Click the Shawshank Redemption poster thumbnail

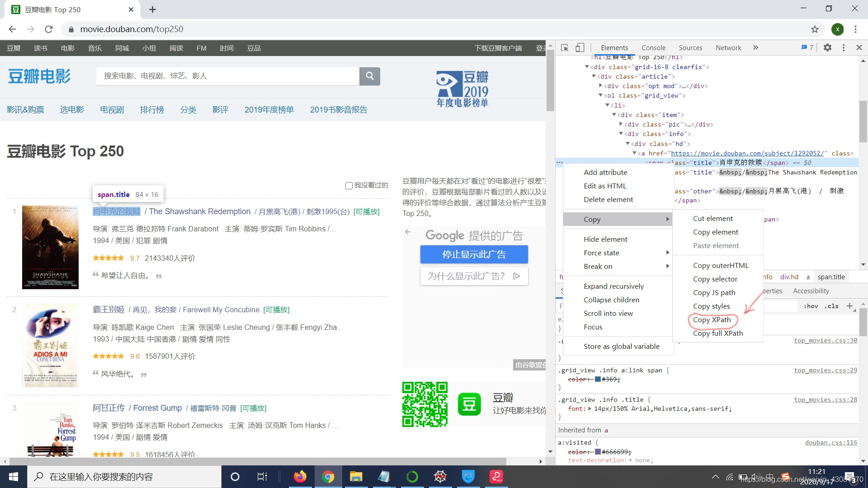pos(50,247)
